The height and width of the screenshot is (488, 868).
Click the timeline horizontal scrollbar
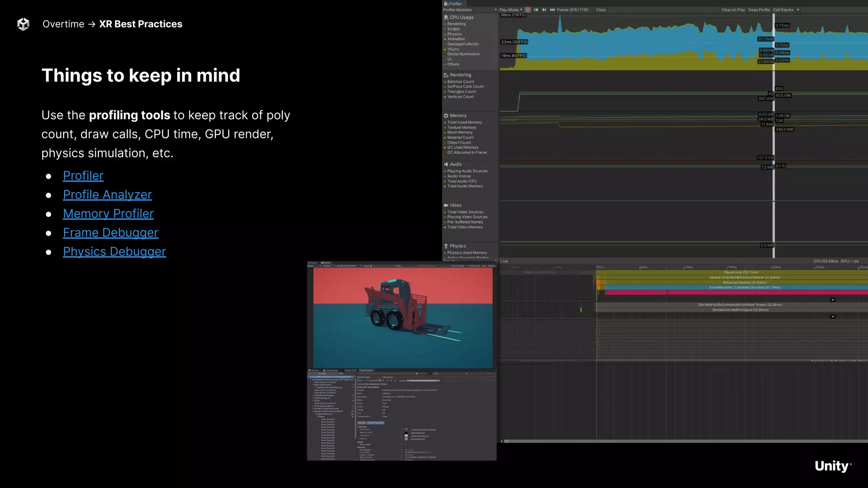pyautogui.click(x=685, y=441)
